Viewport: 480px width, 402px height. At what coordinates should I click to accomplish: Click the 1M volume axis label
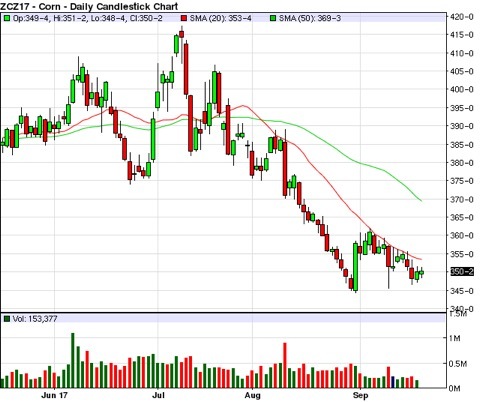[x=455, y=338]
